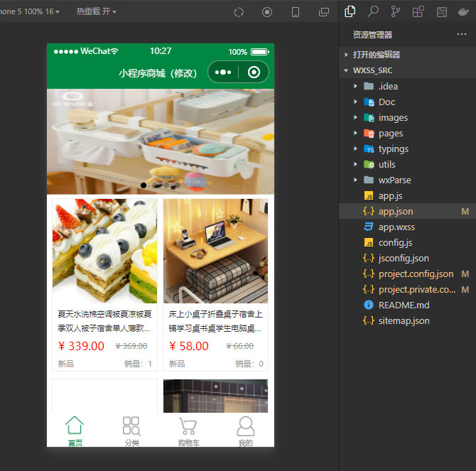
Task: Expand the Doc folder
Action: pyautogui.click(x=407, y=102)
